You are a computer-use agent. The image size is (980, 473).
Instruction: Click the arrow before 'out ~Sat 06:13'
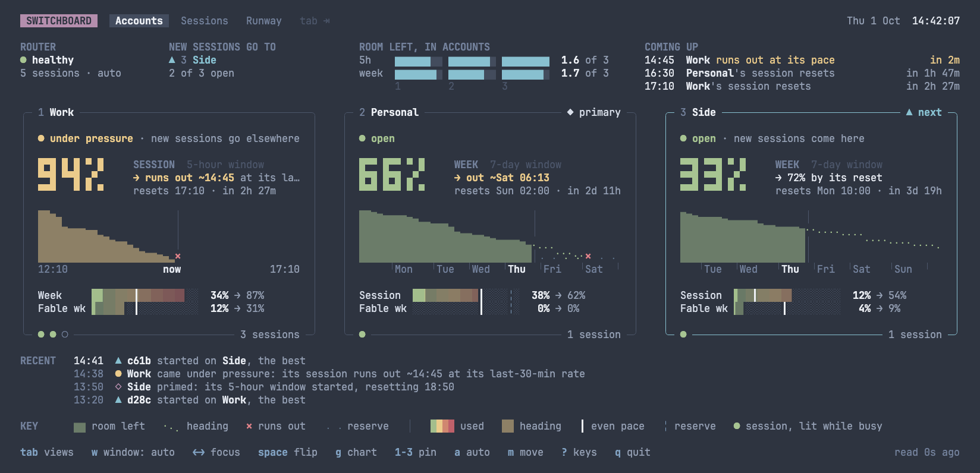pos(457,178)
